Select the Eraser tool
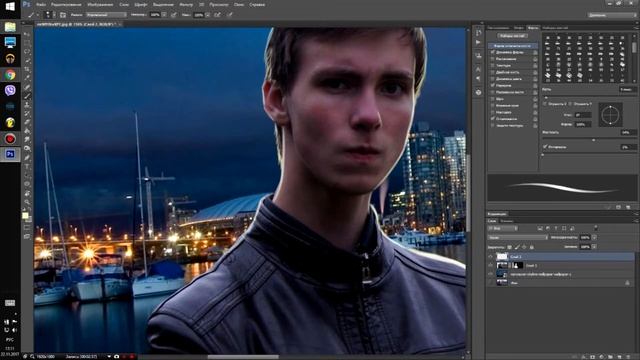The image size is (640, 360). 27,122
